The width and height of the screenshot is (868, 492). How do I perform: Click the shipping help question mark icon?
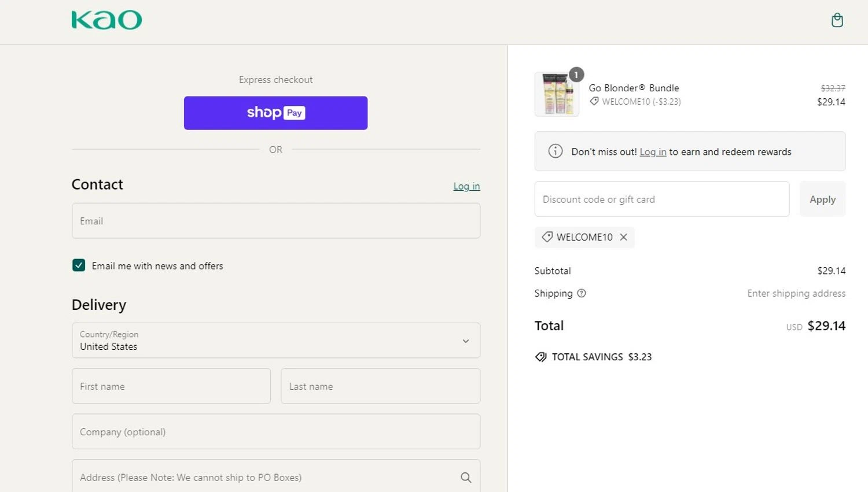point(582,293)
